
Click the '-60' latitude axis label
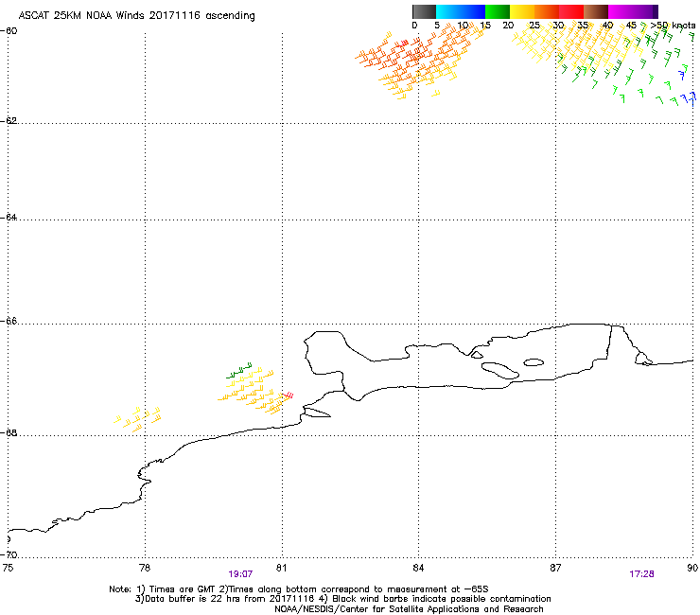9,30
